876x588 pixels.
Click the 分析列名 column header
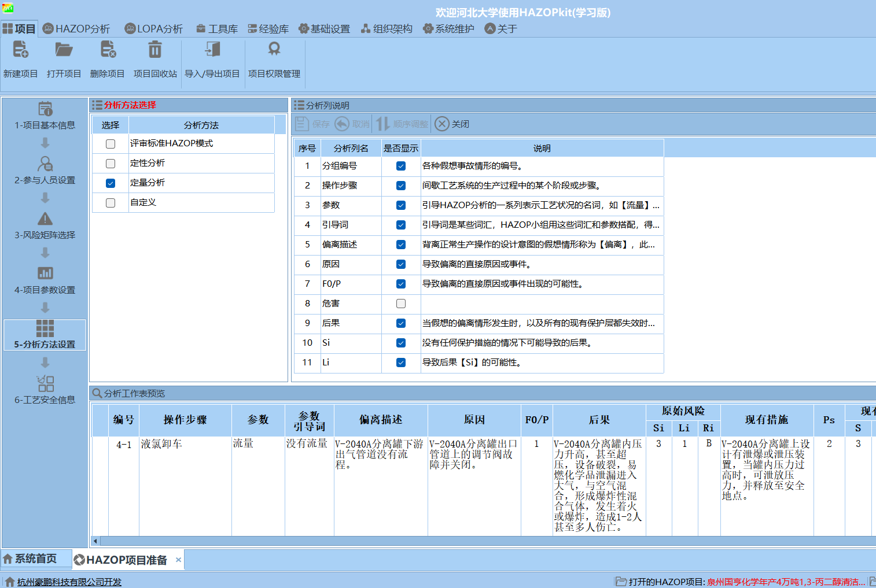click(x=351, y=148)
